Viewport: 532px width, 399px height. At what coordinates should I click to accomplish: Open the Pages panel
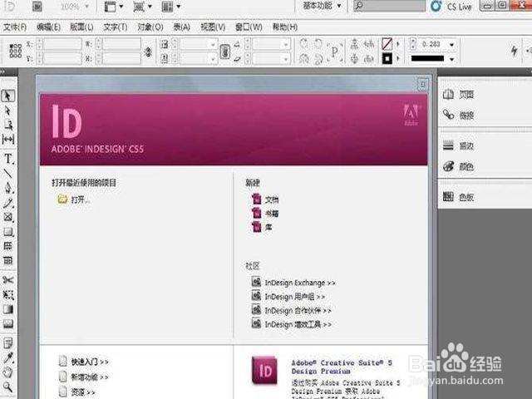click(458, 94)
